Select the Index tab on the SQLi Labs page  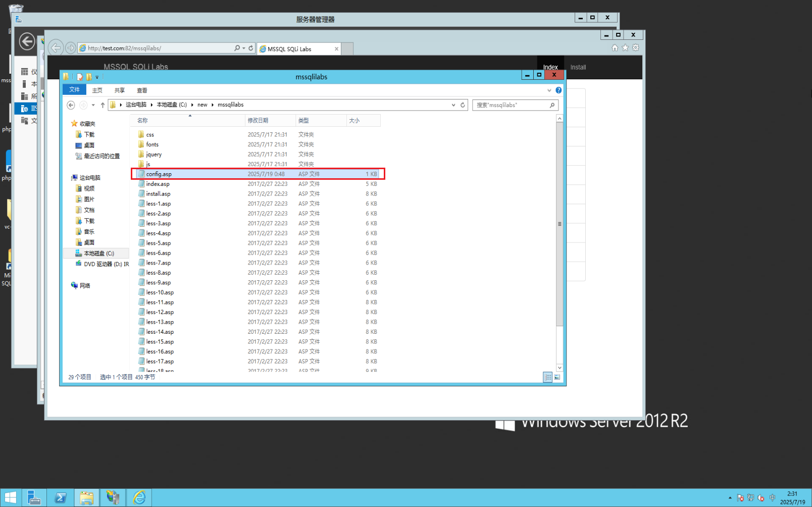(x=550, y=66)
